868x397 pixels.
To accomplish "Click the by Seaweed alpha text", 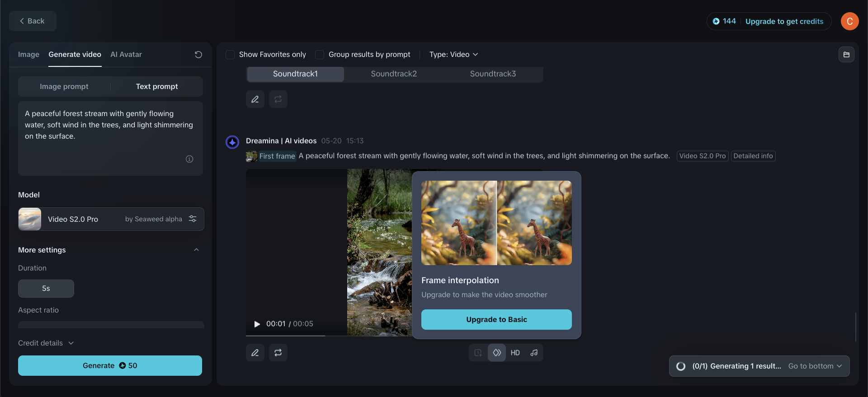I will [x=154, y=219].
